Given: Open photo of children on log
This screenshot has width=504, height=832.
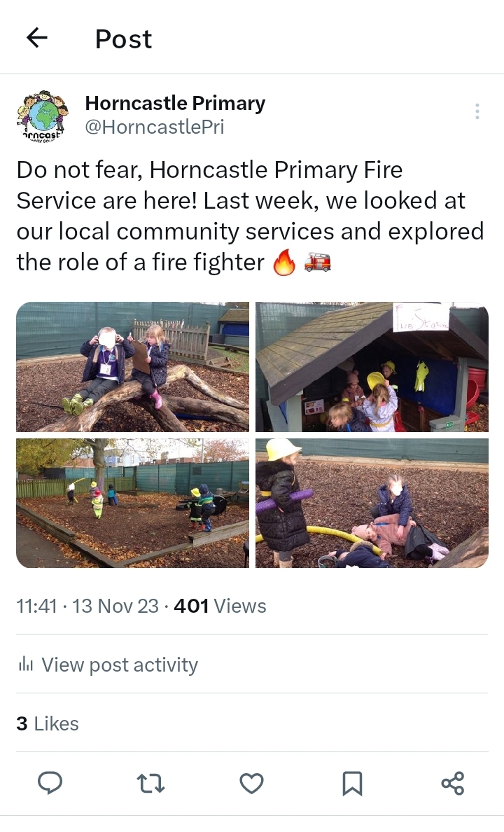Looking at the screenshot, I should click(x=132, y=367).
